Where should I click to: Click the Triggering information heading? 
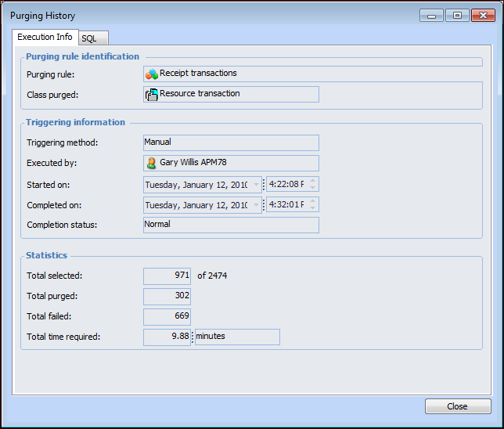76,122
